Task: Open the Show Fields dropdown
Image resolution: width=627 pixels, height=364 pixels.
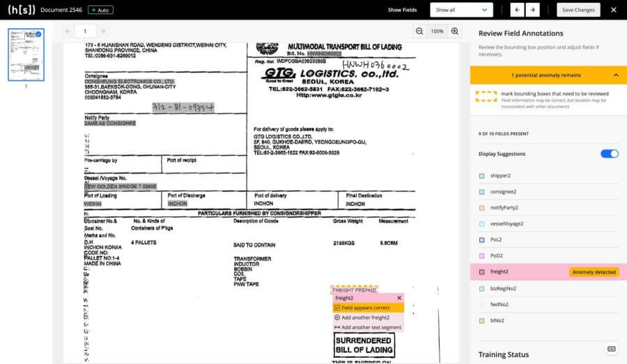Action: point(463,10)
